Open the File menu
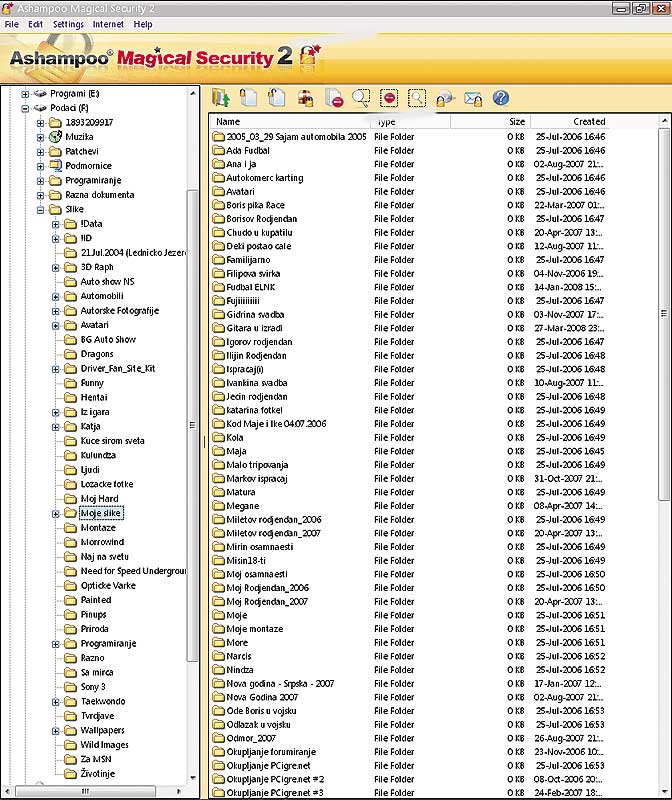 pyautogui.click(x=11, y=24)
